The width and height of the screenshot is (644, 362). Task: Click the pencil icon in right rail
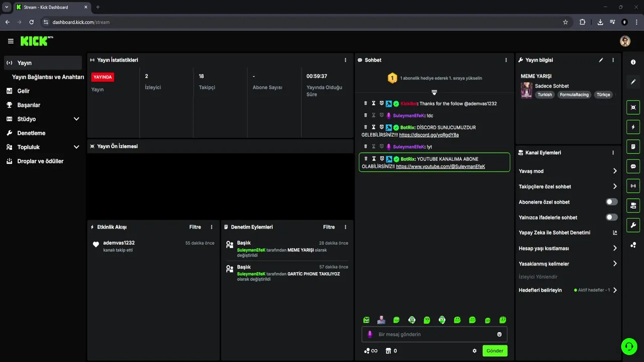tap(633, 81)
